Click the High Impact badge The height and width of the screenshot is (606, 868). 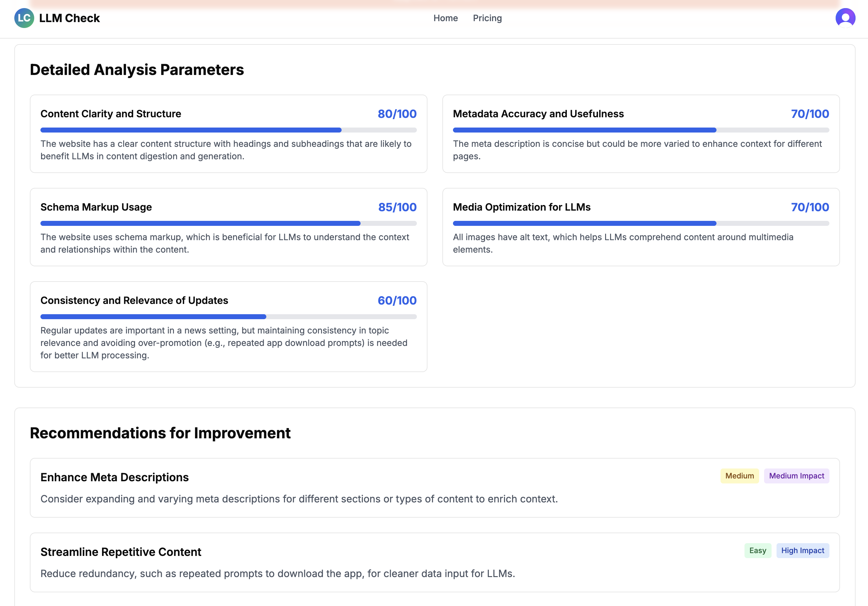pyautogui.click(x=803, y=550)
